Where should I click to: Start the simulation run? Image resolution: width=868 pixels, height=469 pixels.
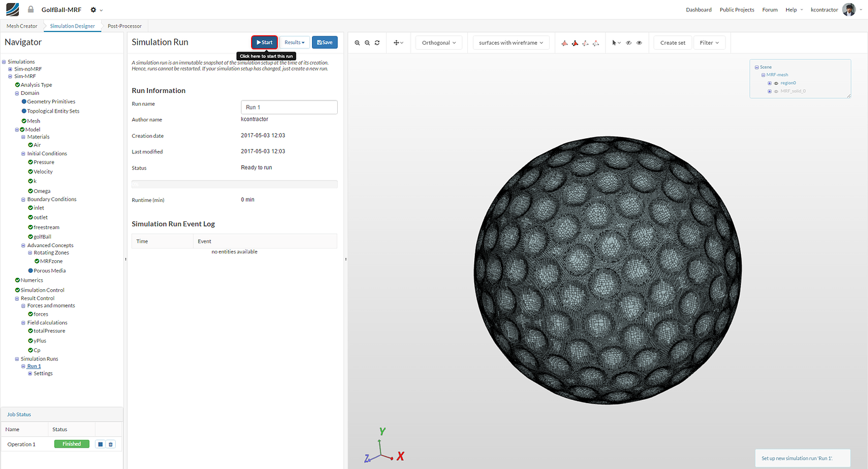tap(264, 41)
